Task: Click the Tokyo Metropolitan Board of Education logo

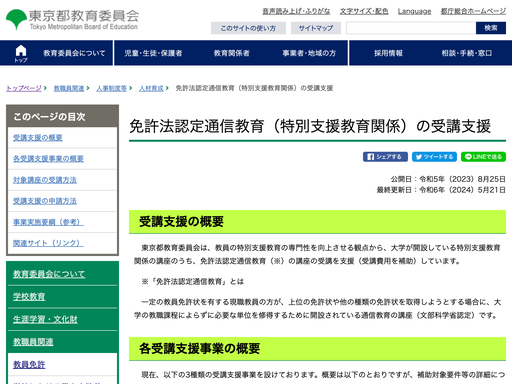Action: (72, 19)
